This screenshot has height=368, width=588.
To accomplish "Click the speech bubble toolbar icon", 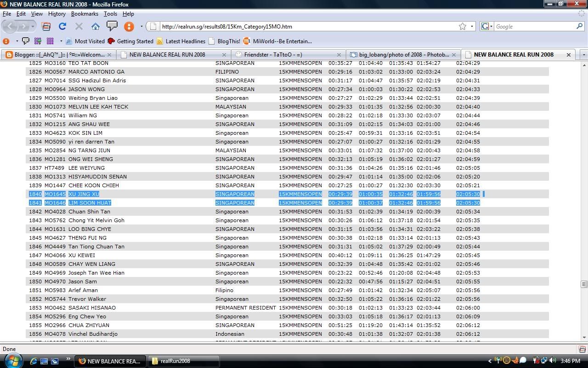I will [112, 26].
